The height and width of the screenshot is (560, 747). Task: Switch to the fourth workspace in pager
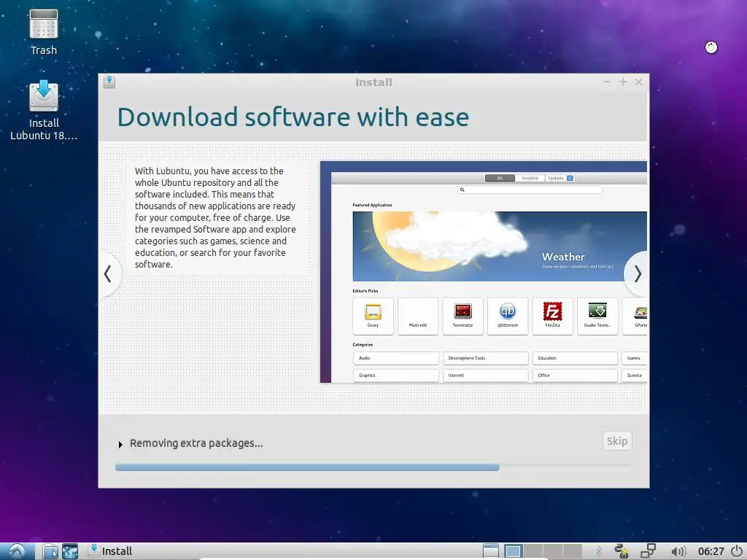[x=573, y=551]
